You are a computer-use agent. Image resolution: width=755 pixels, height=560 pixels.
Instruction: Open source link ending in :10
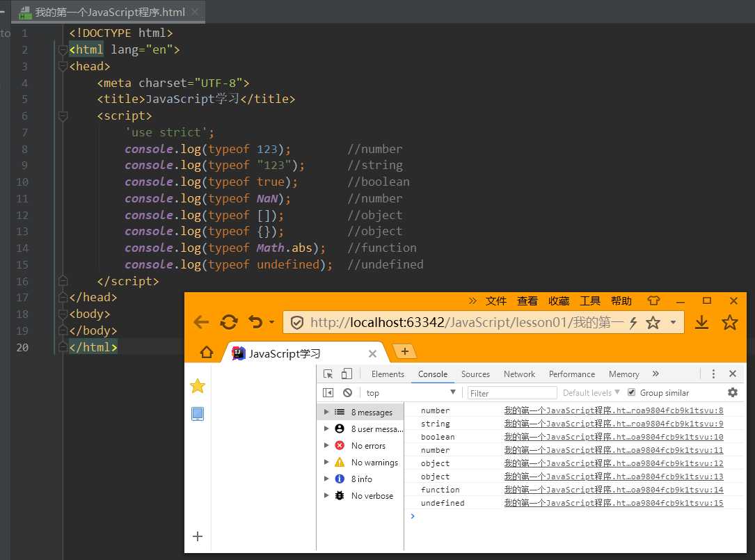tap(614, 437)
